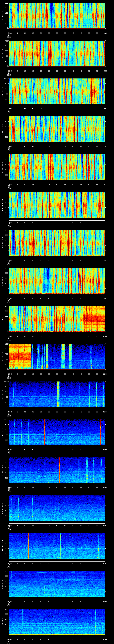Image resolution: width=114 pixels, height=644 pixels.
Task: Click the 16:06:00 start time label
Action: 9,223
